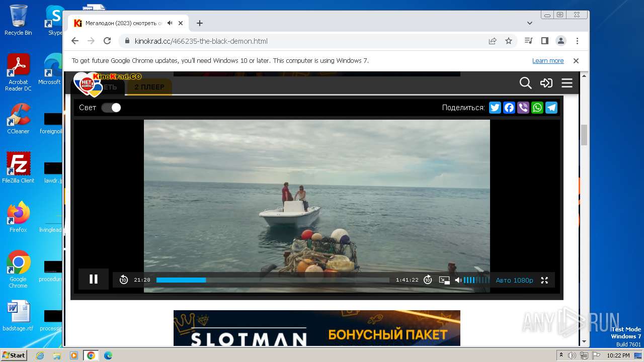This screenshot has height=362, width=644.
Task: Open the taskbar clock 10:22 PM
Action: coord(618,355)
